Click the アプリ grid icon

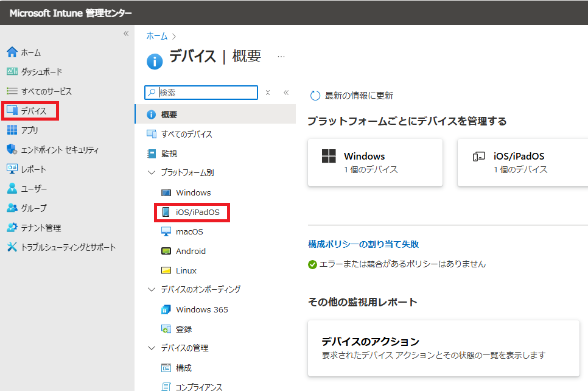12,130
